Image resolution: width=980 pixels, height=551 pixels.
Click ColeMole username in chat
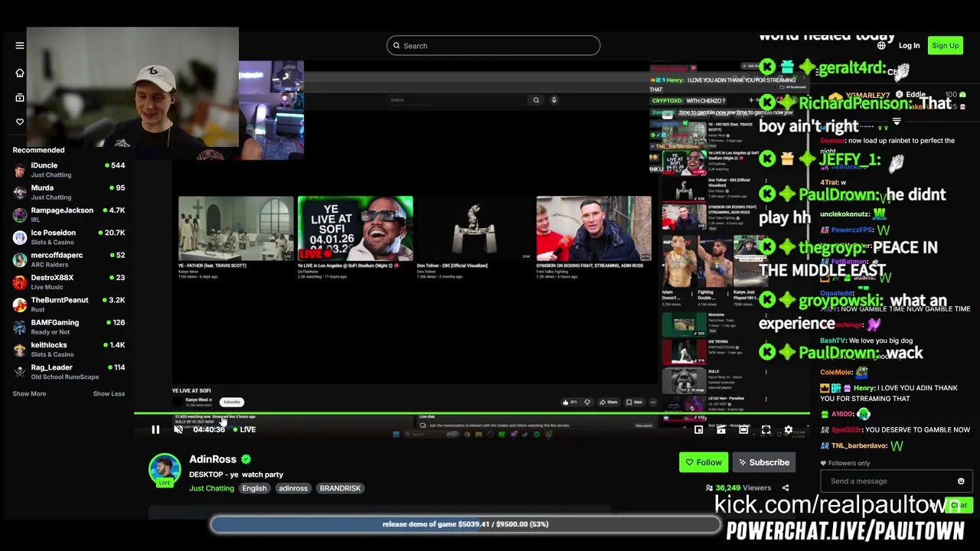[x=836, y=373]
